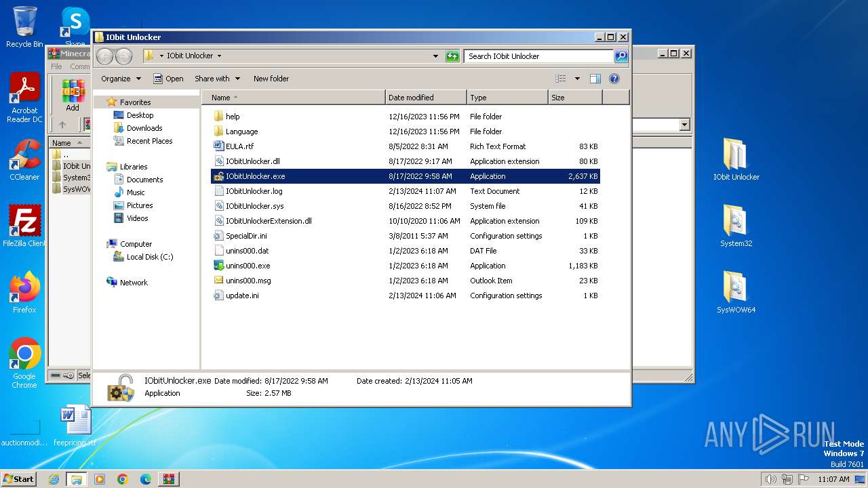This screenshot has width=868, height=488.
Task: Toggle the preview pane button
Action: point(595,79)
